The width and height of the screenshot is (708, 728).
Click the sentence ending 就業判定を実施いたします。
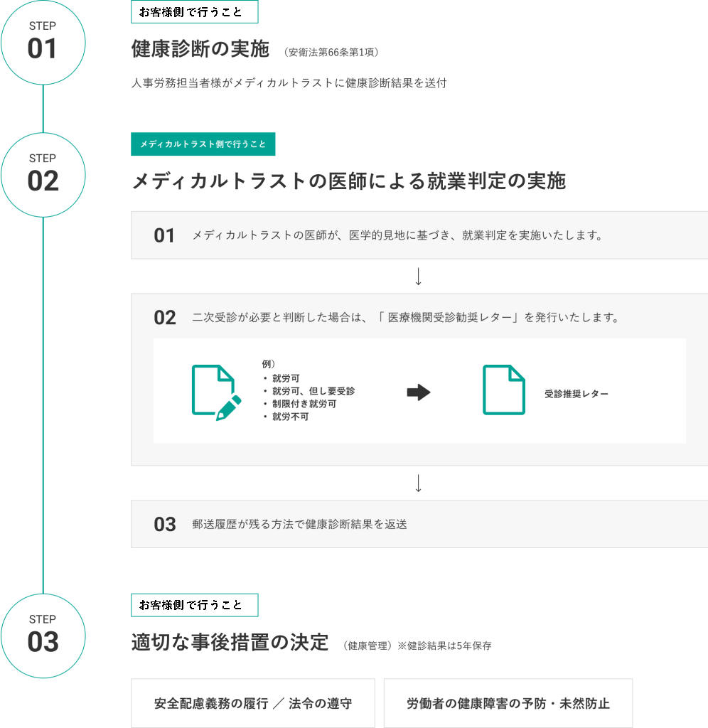click(x=398, y=235)
